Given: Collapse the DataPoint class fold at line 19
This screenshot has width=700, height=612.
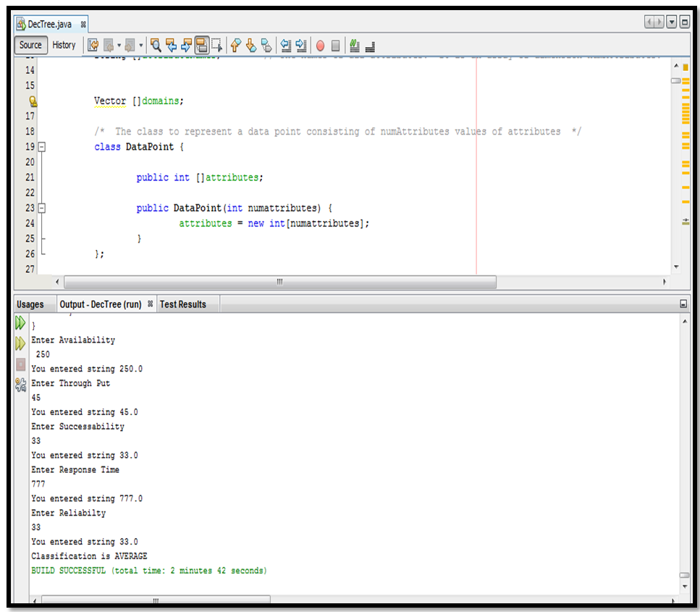Looking at the screenshot, I should click(42, 147).
